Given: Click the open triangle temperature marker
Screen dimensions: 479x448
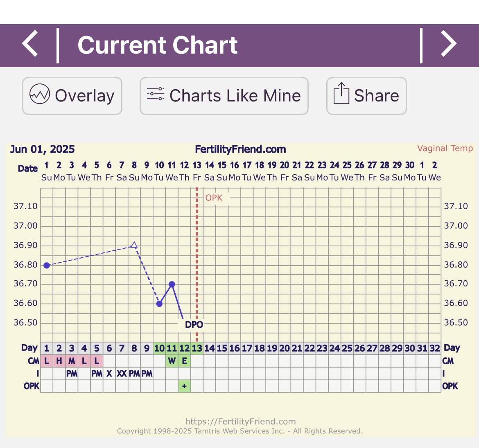Looking at the screenshot, I should click(134, 245).
